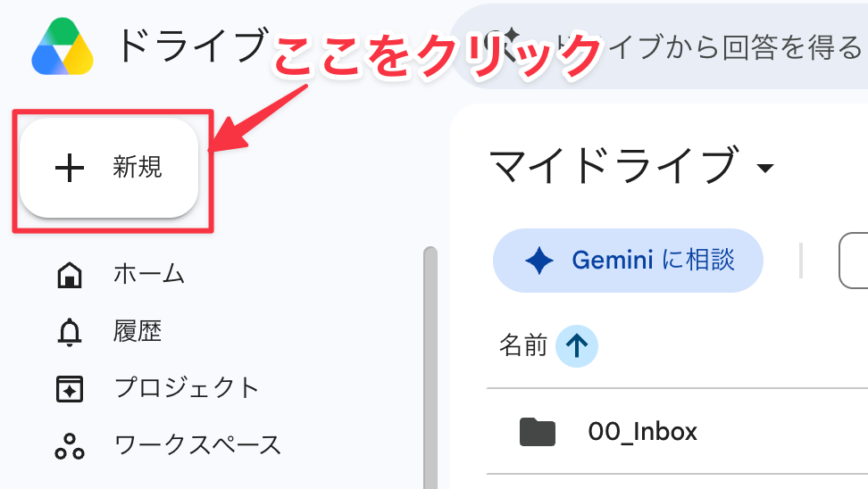
Task: Select the ホーム house icon
Action: (70, 274)
